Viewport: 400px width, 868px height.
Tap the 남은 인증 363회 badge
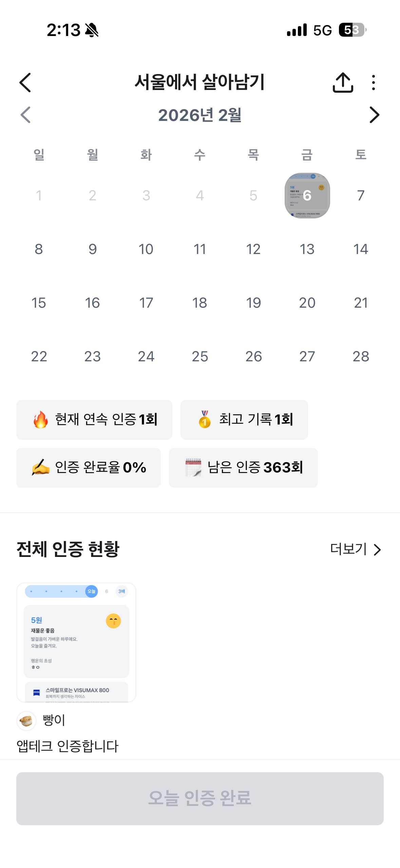coord(243,468)
